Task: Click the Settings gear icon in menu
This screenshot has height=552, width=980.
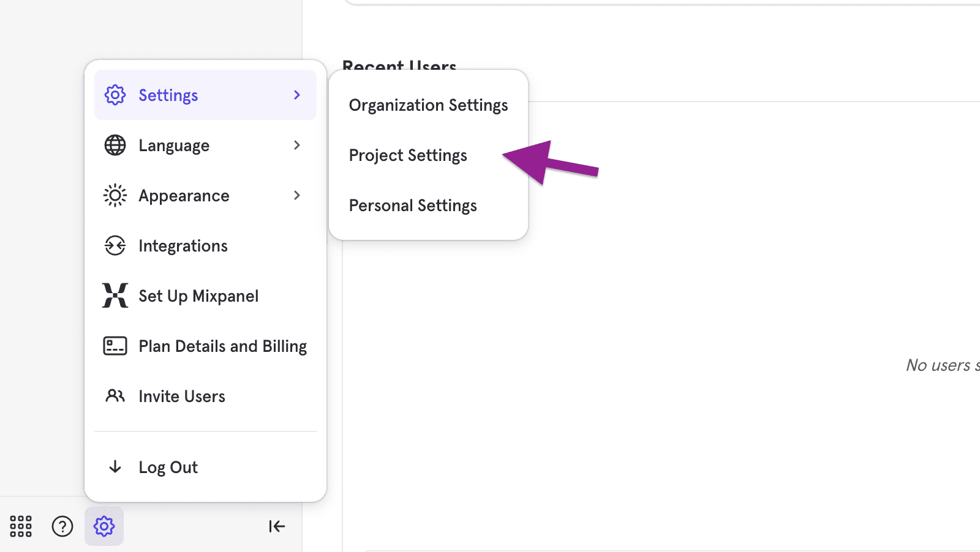Action: click(x=115, y=95)
